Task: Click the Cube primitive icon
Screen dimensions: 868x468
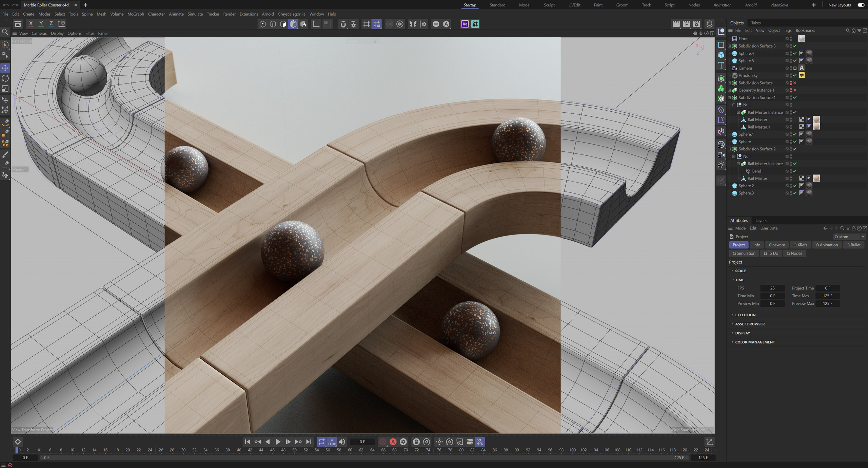Action: tap(721, 55)
